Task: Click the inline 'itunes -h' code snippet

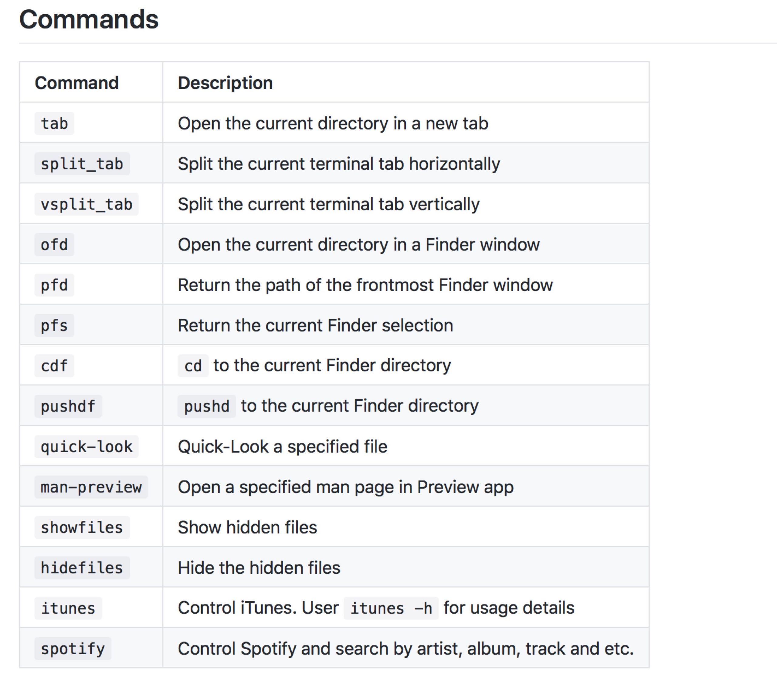Action: pos(391,608)
